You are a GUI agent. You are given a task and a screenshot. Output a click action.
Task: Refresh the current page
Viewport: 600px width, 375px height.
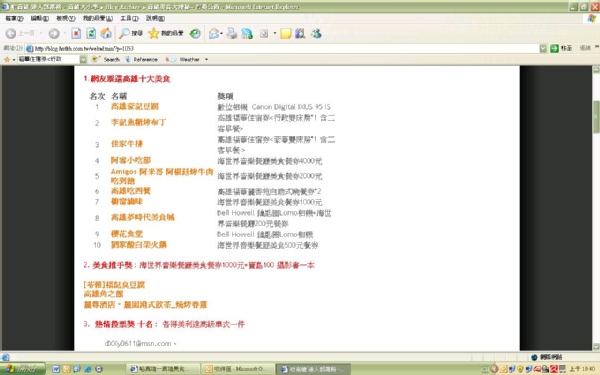coord(91,34)
